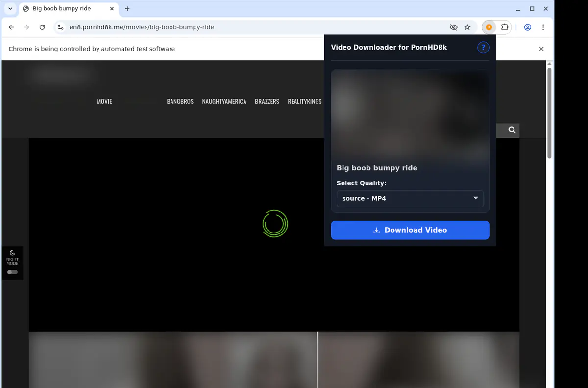Open third-party cookies blocked eye icon
Screen dimensions: 588x388
453,27
